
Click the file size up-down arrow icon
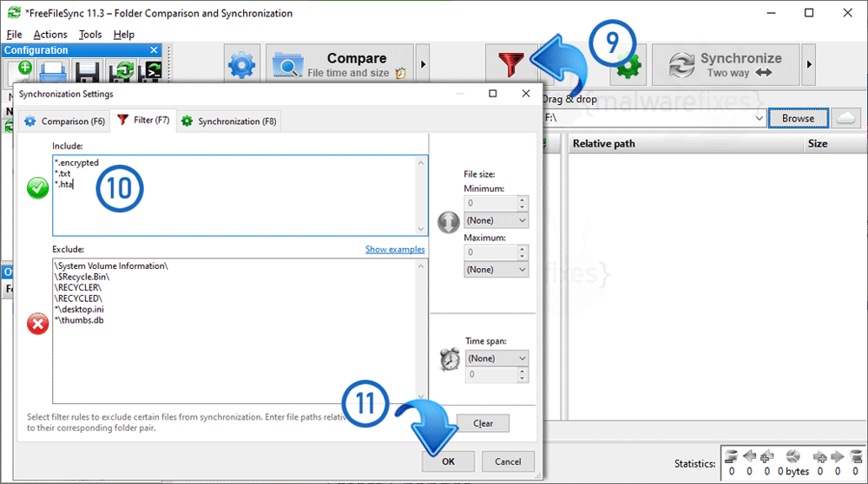[449, 222]
